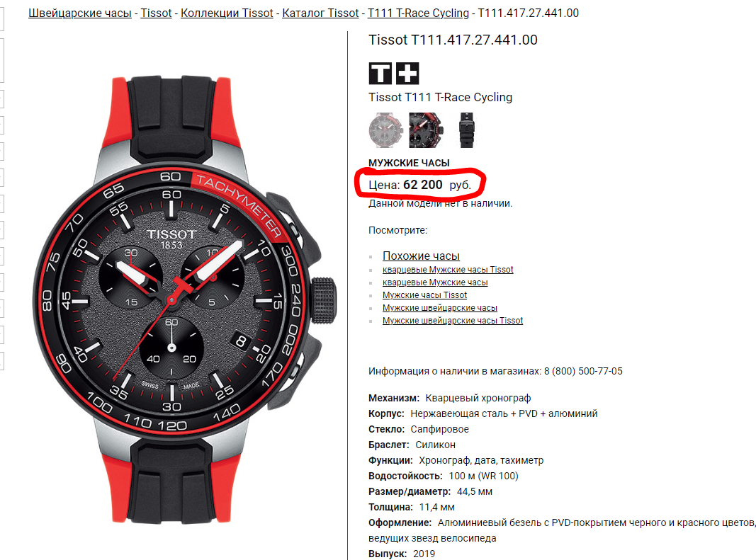The width and height of the screenshot is (756, 560).
Task: Open the main large watch image
Action: point(185,299)
